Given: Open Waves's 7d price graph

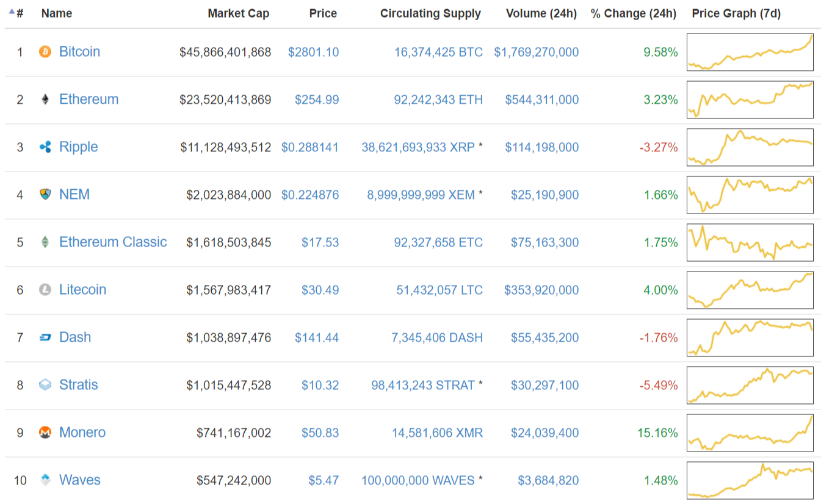Looking at the screenshot, I should pyautogui.click(x=750, y=480).
